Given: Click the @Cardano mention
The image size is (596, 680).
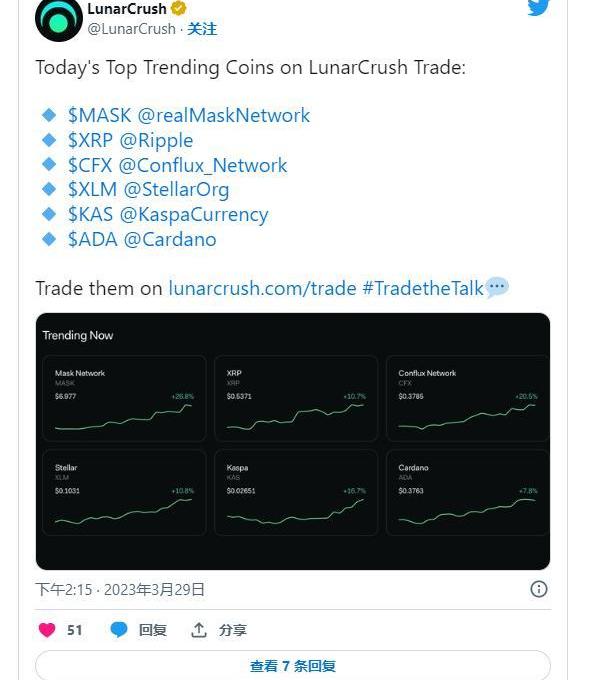Looking at the screenshot, I should (170, 239).
